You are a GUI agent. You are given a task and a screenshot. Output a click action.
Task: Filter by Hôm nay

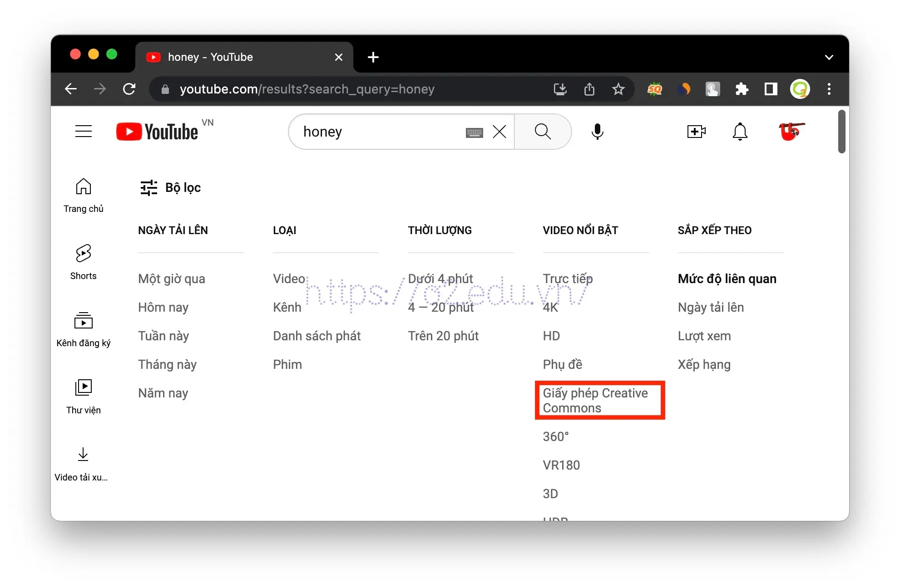tap(163, 307)
